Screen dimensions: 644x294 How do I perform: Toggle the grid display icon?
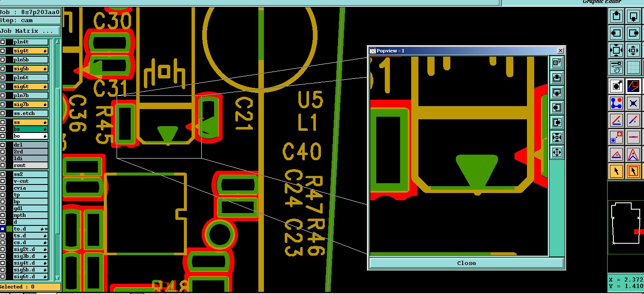tap(633, 67)
